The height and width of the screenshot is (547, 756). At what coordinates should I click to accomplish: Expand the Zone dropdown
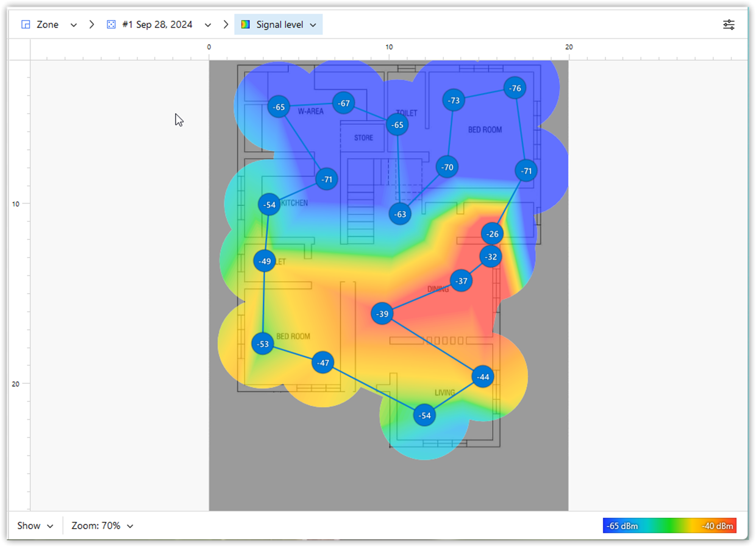[x=74, y=25]
